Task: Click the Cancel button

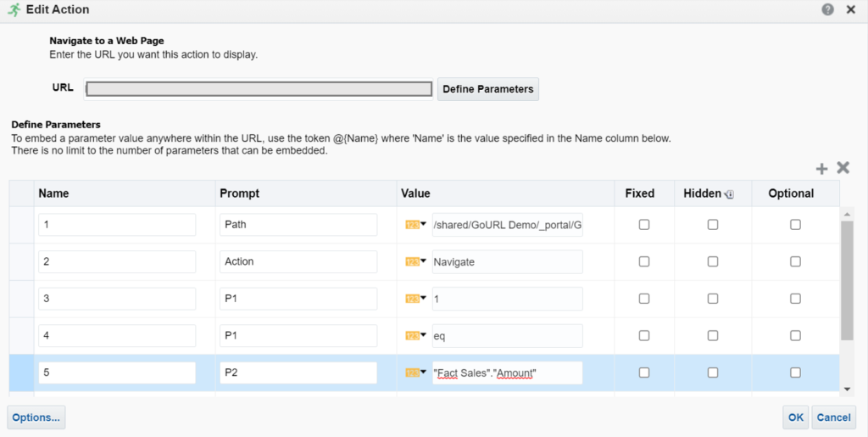Action: pyautogui.click(x=834, y=417)
